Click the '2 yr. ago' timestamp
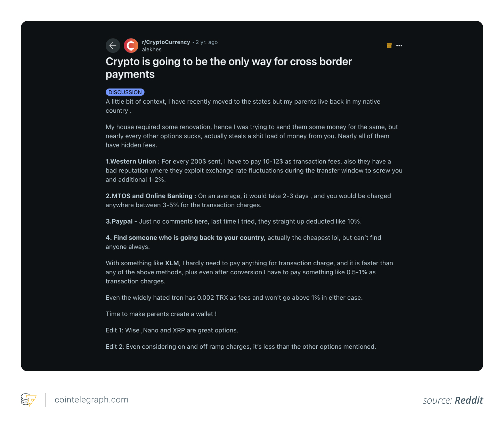504x428 pixels. pos(206,42)
